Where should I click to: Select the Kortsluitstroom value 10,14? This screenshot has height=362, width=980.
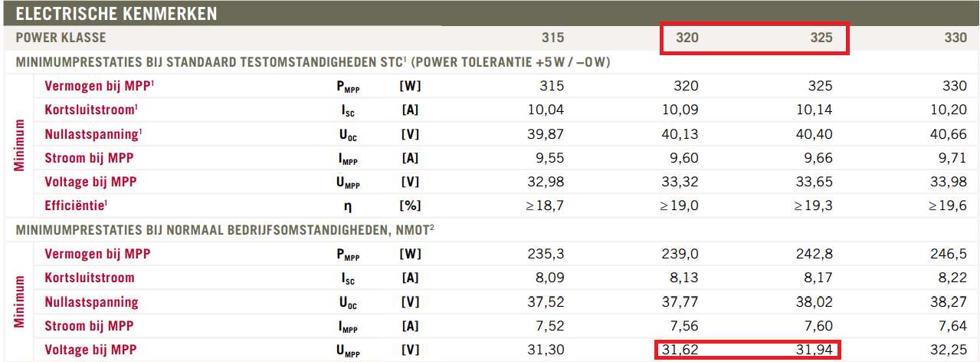tap(815, 110)
